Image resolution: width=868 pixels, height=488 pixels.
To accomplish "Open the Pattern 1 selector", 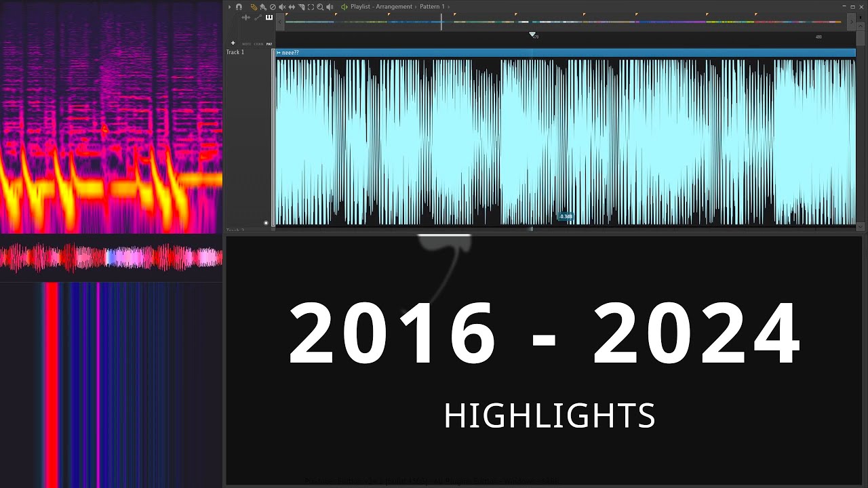I will [432, 7].
